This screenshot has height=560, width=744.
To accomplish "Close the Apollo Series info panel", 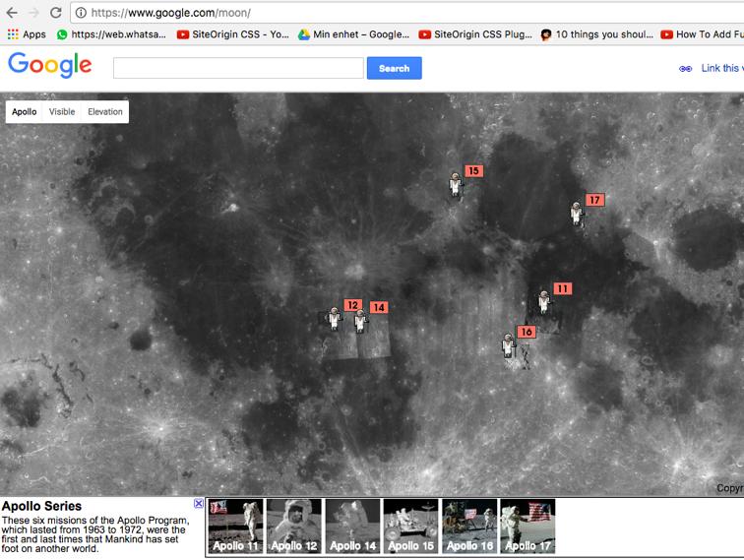I will coord(199,504).
